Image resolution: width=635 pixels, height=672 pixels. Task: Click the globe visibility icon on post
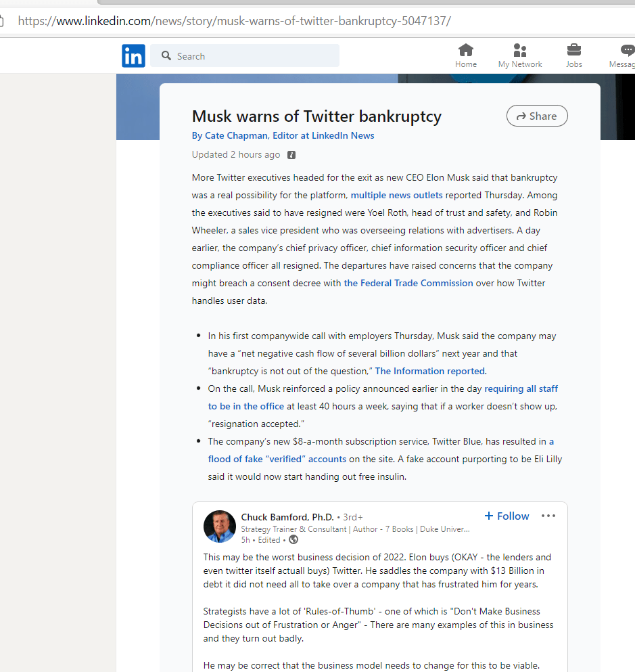(293, 540)
